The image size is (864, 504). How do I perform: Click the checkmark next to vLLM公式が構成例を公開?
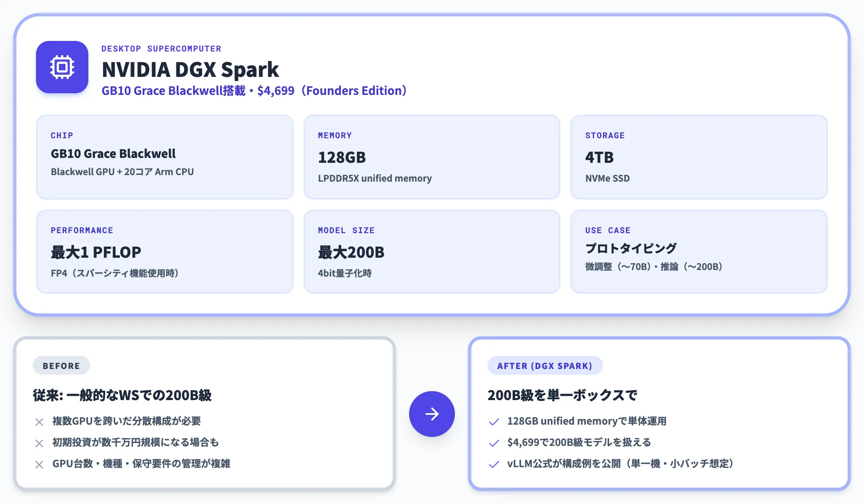pyautogui.click(x=494, y=464)
